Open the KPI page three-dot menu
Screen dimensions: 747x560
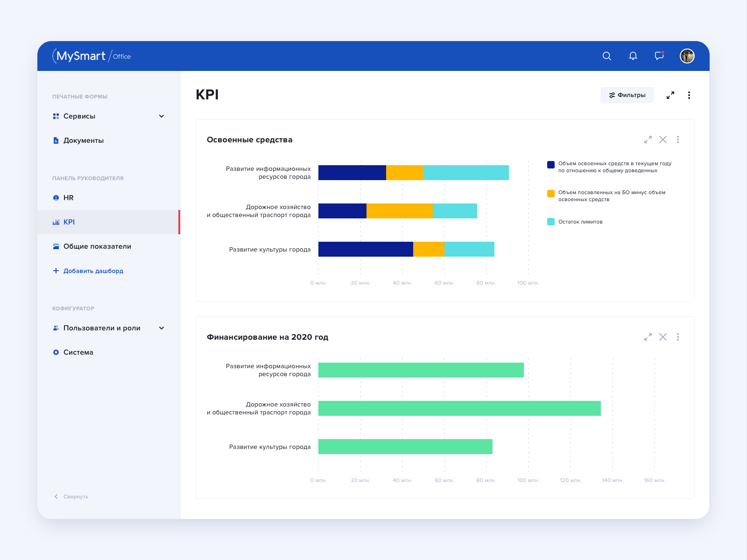tap(689, 95)
